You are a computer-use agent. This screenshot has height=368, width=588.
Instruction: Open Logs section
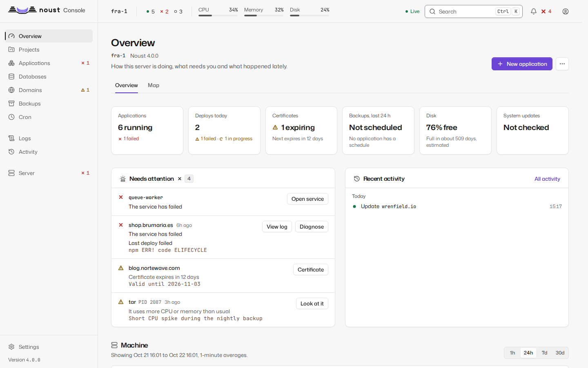point(49,138)
